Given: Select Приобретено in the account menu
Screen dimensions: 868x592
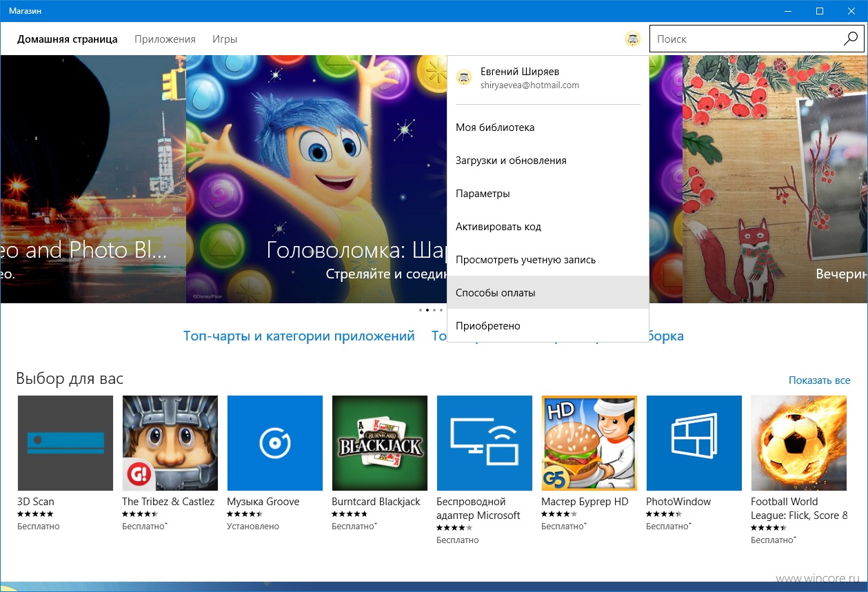Looking at the screenshot, I should (548, 326).
